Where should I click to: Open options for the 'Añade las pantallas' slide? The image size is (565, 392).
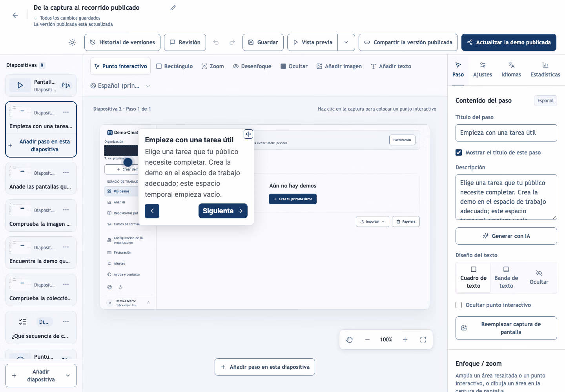(x=66, y=173)
